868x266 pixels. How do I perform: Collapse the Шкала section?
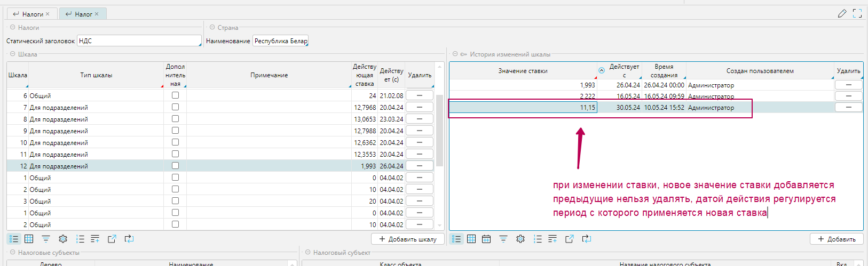(13, 54)
